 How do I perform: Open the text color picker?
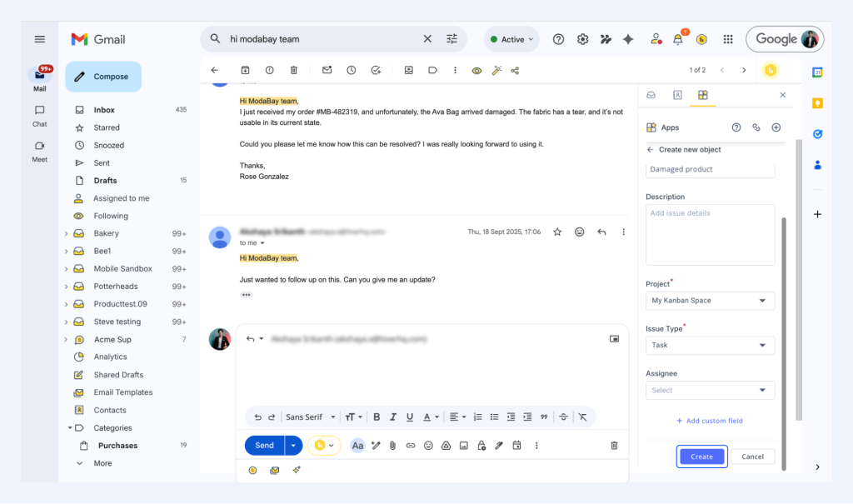(x=431, y=417)
